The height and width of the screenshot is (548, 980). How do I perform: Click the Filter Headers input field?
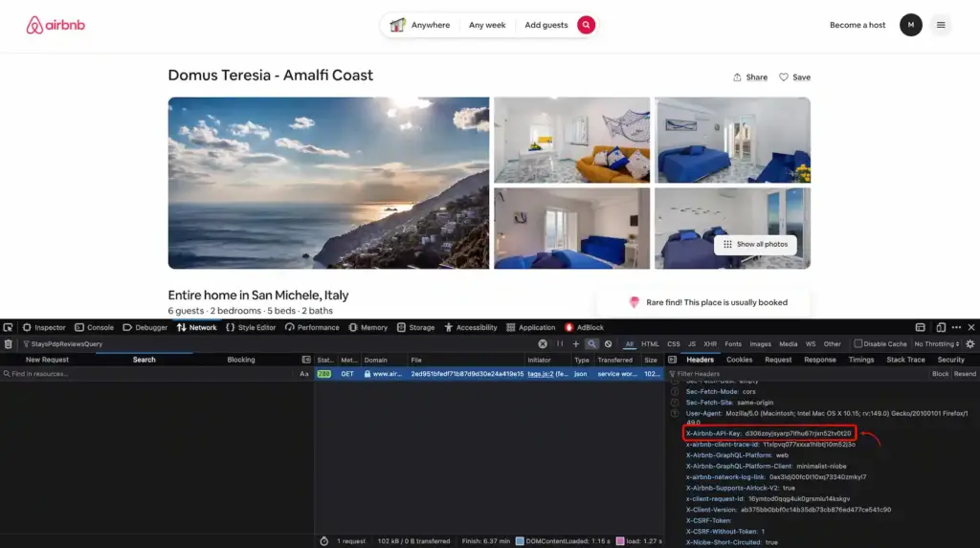click(797, 374)
